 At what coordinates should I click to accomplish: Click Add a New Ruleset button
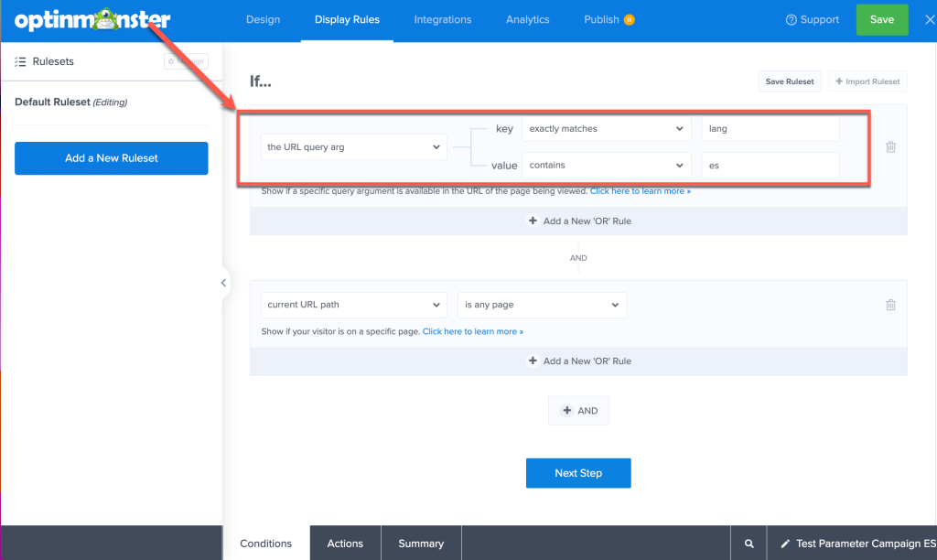pos(111,158)
